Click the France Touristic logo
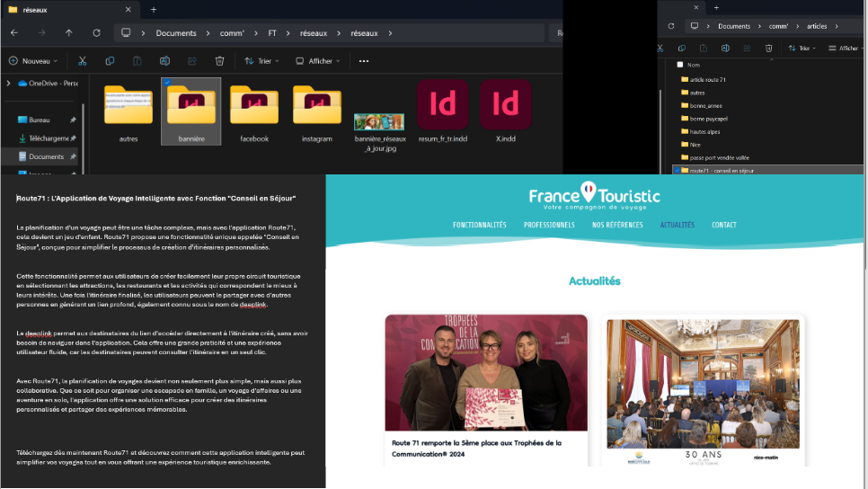Image resolution: width=868 pixels, height=489 pixels. pyautogui.click(x=595, y=196)
